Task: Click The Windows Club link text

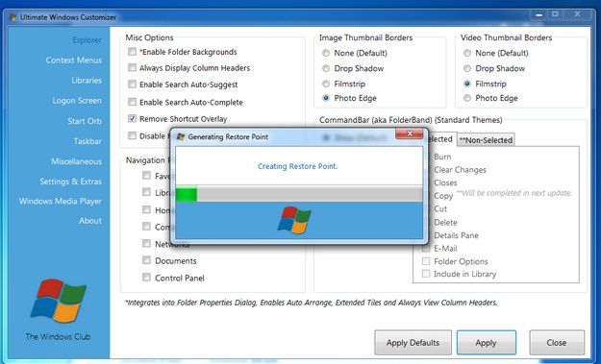Action: click(58, 337)
